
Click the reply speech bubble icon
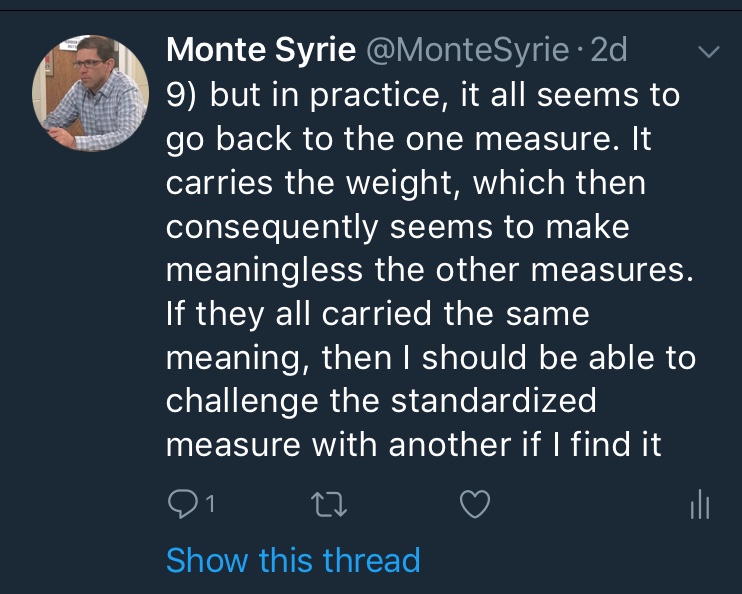coord(181,506)
